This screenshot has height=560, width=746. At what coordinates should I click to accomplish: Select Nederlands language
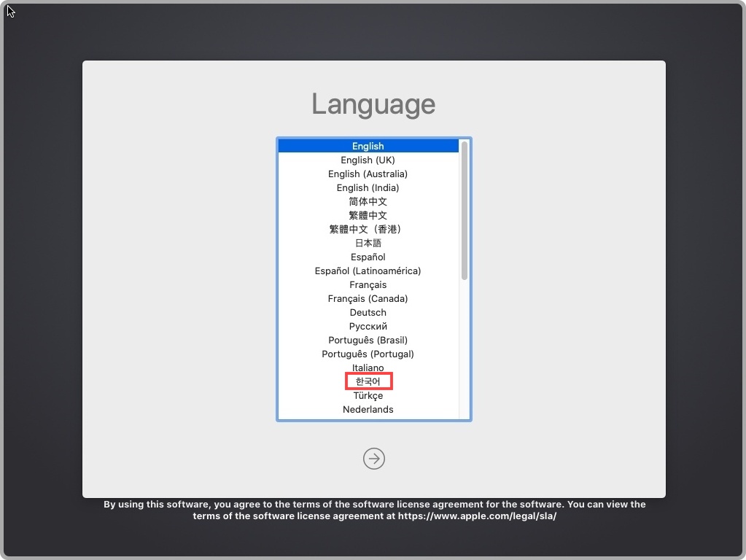click(368, 409)
